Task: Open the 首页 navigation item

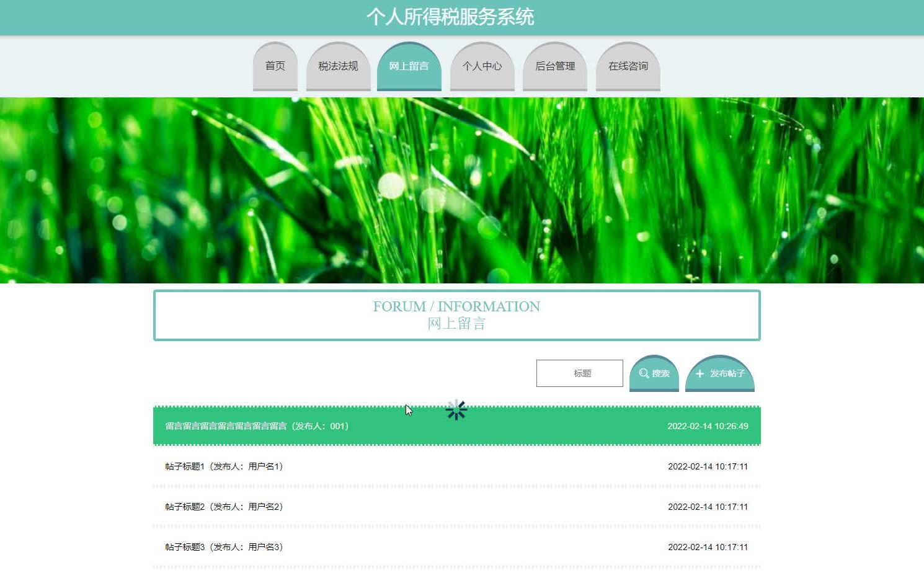Action: [x=275, y=65]
